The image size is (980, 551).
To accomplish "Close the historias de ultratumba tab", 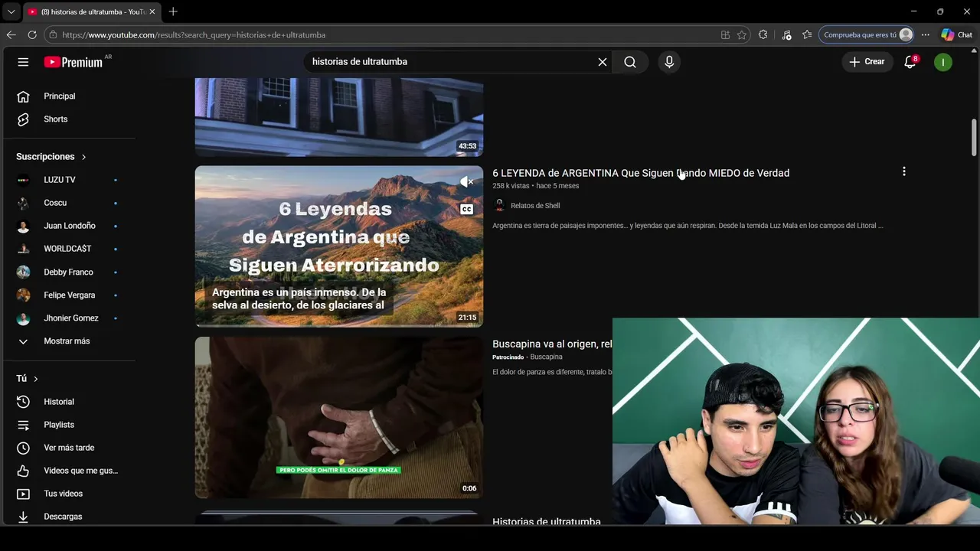I will (152, 11).
